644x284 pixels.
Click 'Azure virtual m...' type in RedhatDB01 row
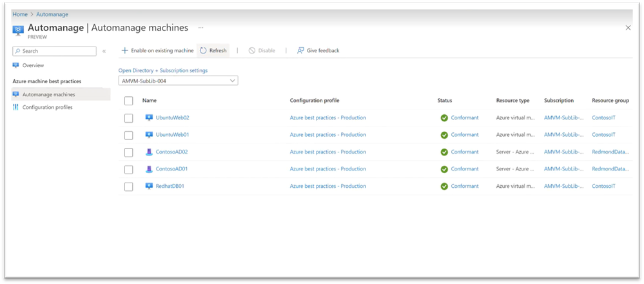[516, 186]
